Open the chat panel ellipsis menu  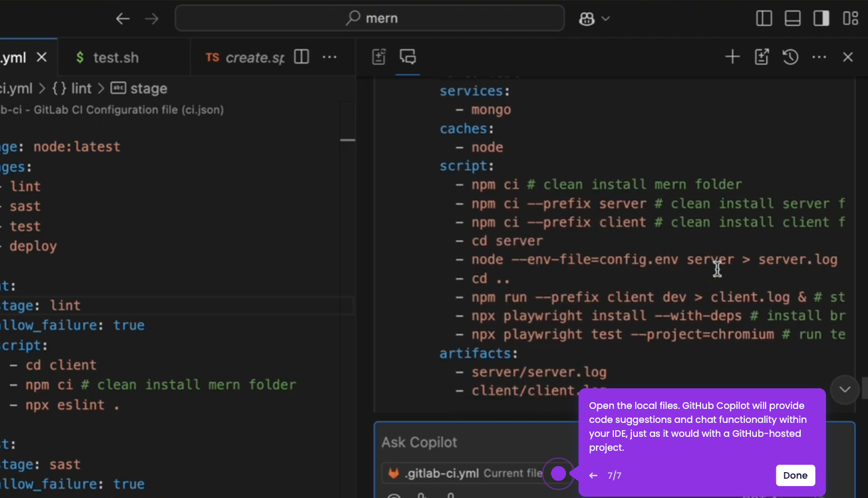(819, 57)
